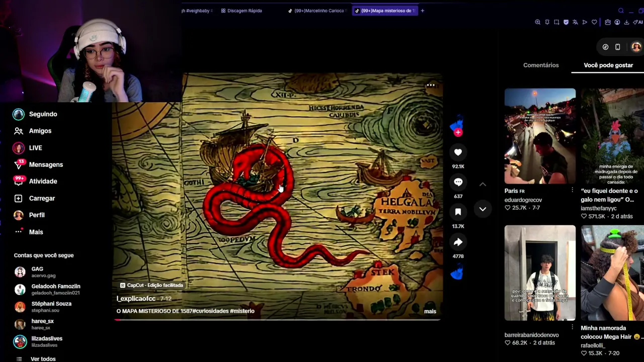This screenshot has width=644, height=362.
Task: Click the #curiosidades hashtag
Action: pos(210,311)
